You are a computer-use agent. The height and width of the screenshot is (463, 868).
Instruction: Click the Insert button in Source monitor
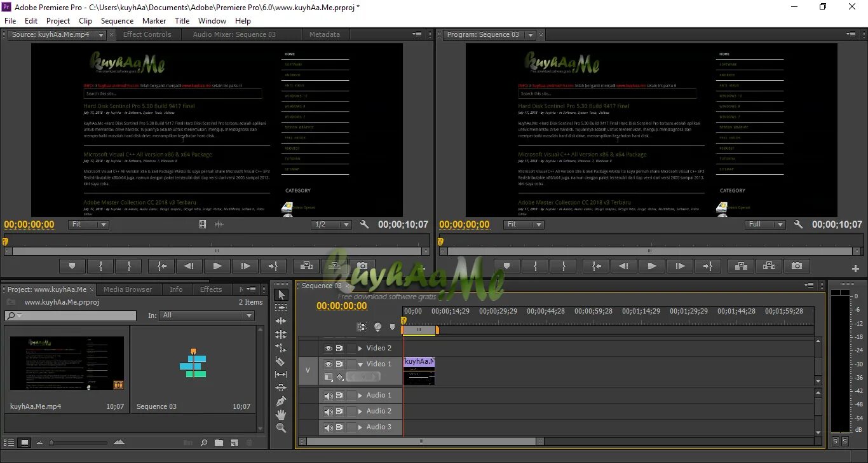pyautogui.click(x=306, y=266)
